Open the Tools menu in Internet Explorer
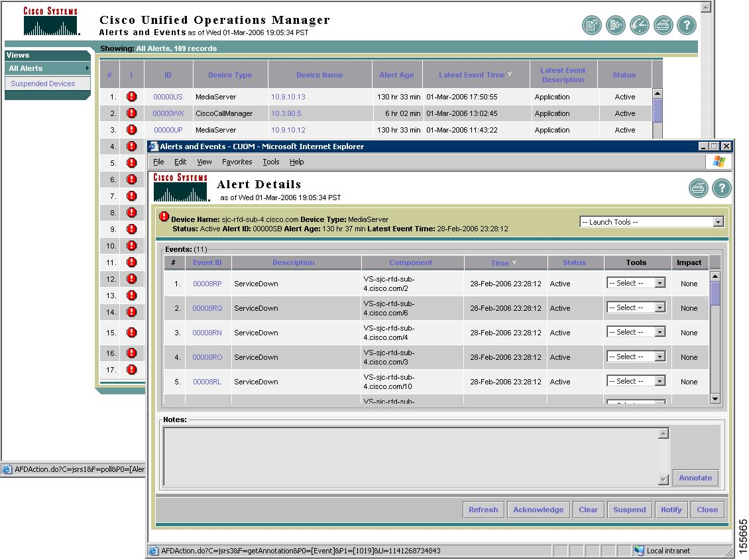Image resolution: width=749 pixels, height=560 pixels. [x=271, y=162]
